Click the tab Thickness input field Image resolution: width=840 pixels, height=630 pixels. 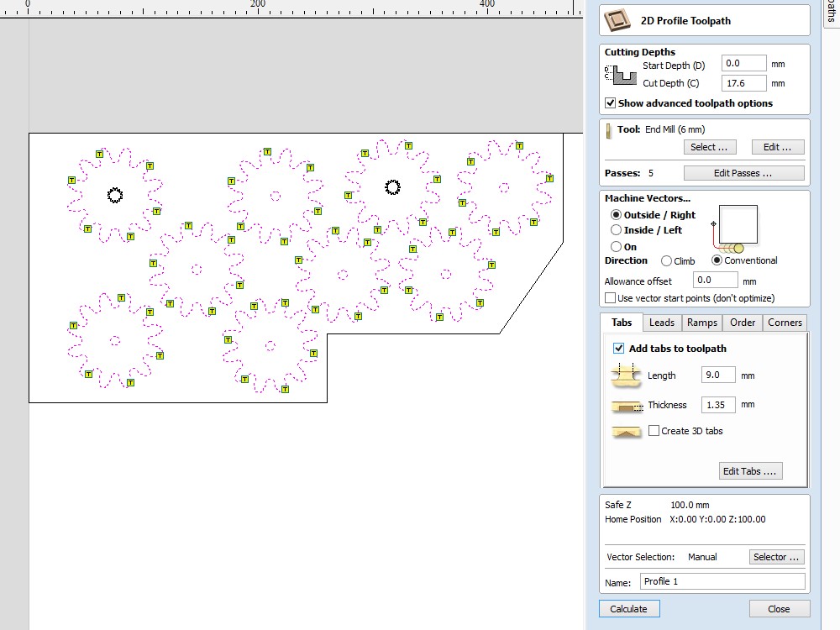tap(718, 405)
